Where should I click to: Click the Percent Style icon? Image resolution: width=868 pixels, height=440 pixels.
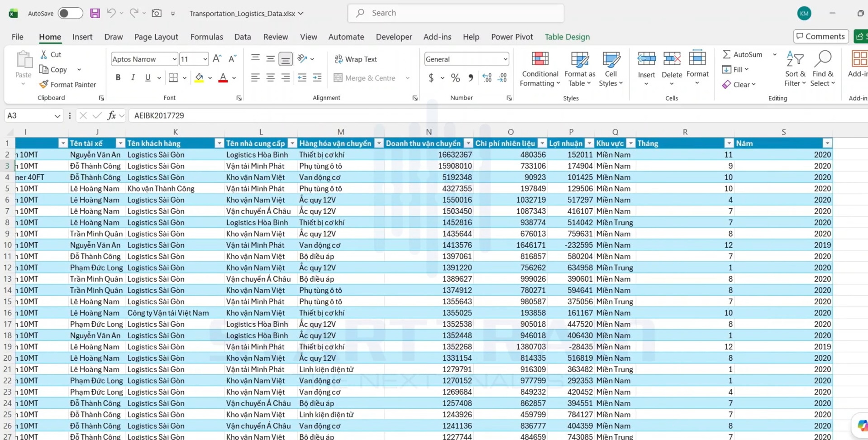coord(455,78)
